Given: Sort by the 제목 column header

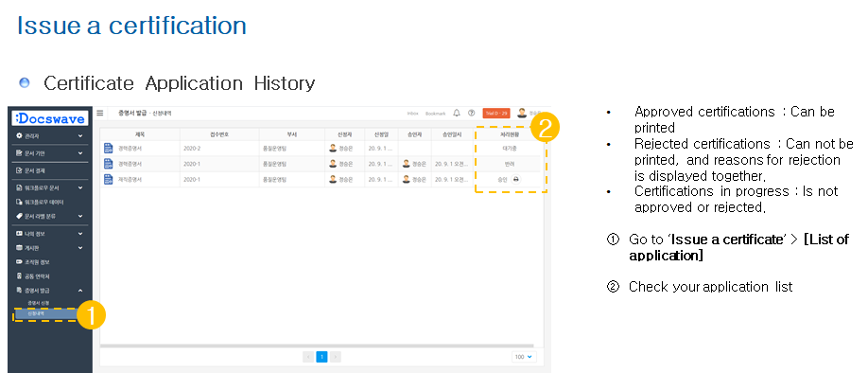Looking at the screenshot, I should [x=140, y=134].
